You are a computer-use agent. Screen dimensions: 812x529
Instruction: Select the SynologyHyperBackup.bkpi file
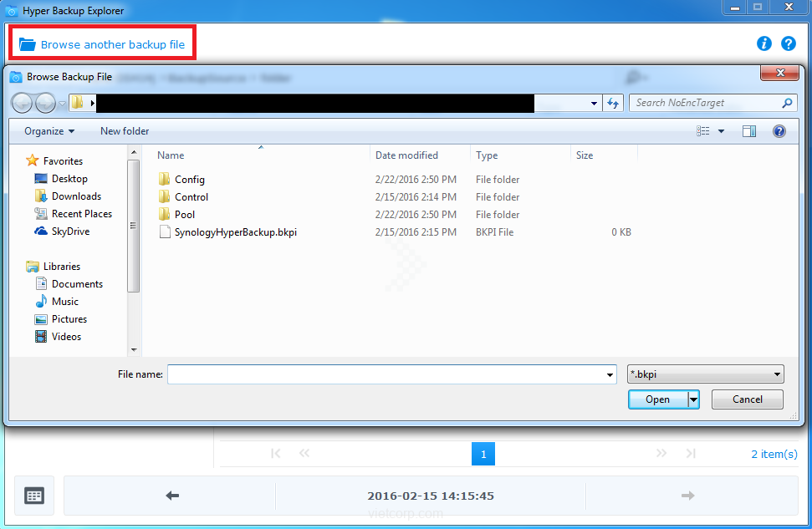point(235,231)
